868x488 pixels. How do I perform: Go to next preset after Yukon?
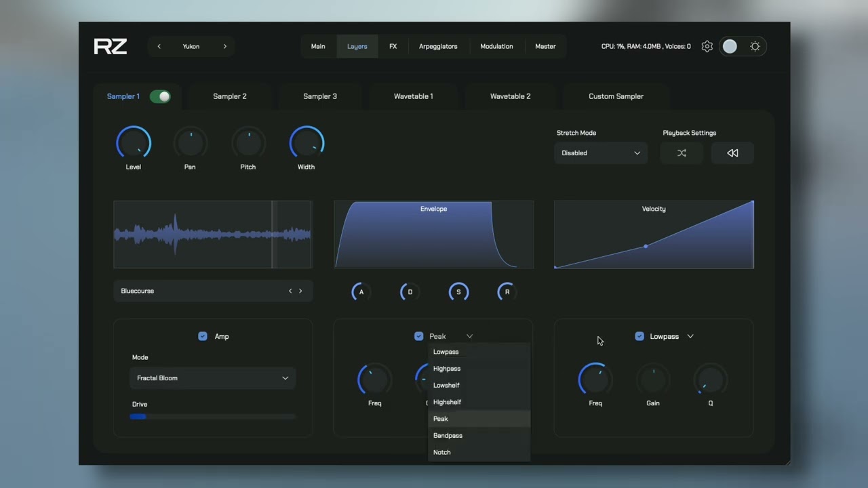coord(225,46)
